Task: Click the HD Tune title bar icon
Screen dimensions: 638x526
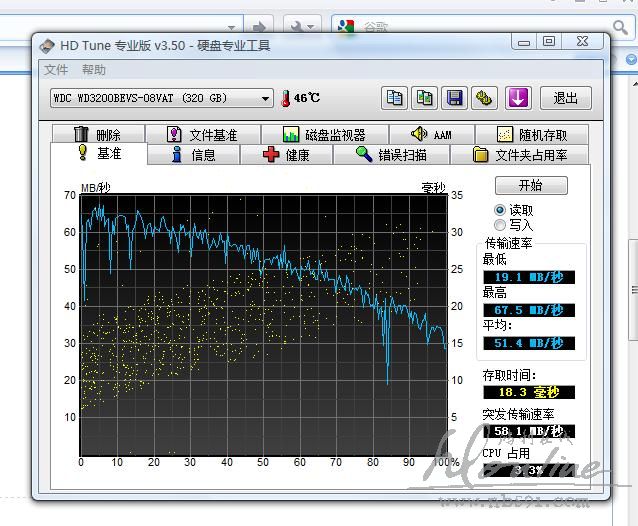Action: pyautogui.click(x=47, y=45)
